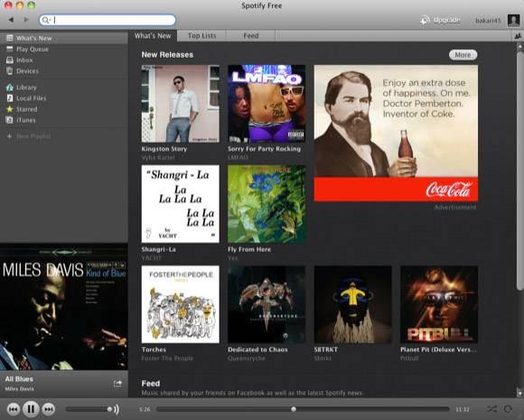The height and width of the screenshot is (420, 524).
Task: Click the Queensryche artist link
Action: click(247, 359)
